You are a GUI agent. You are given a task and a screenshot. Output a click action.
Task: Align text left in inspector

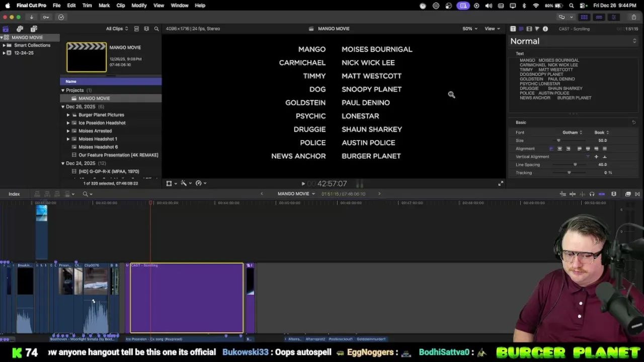pos(551,149)
